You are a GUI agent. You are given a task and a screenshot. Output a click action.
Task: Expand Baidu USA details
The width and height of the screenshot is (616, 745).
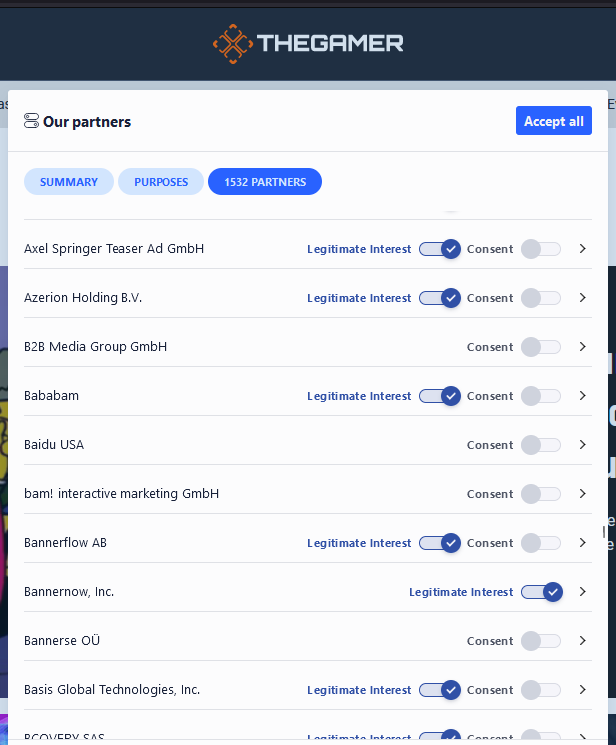[582, 444]
